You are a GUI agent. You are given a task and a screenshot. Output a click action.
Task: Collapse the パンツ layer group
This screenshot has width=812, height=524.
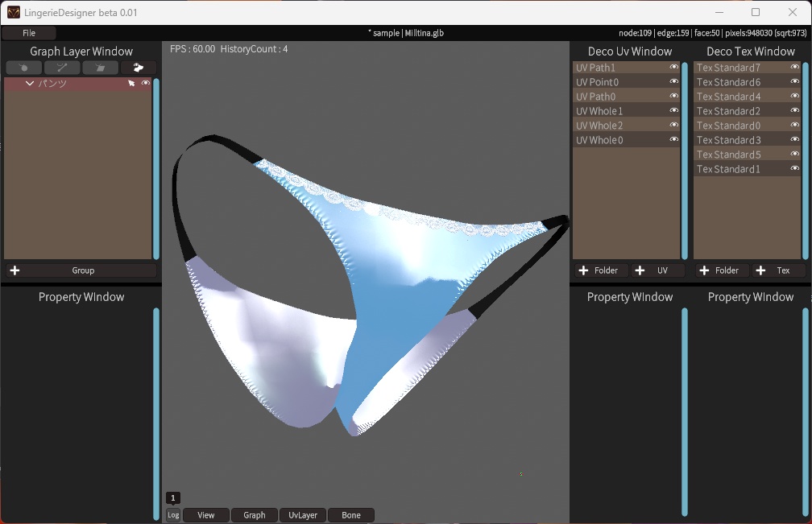[30, 83]
